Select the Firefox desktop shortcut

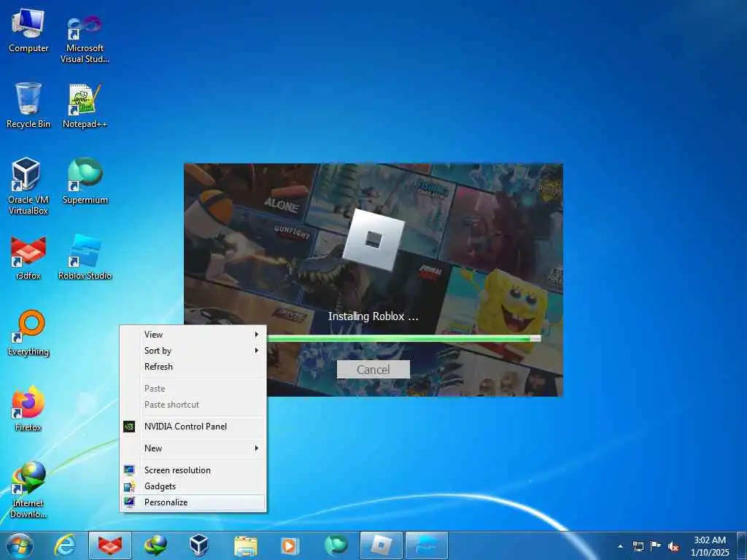[x=28, y=409]
